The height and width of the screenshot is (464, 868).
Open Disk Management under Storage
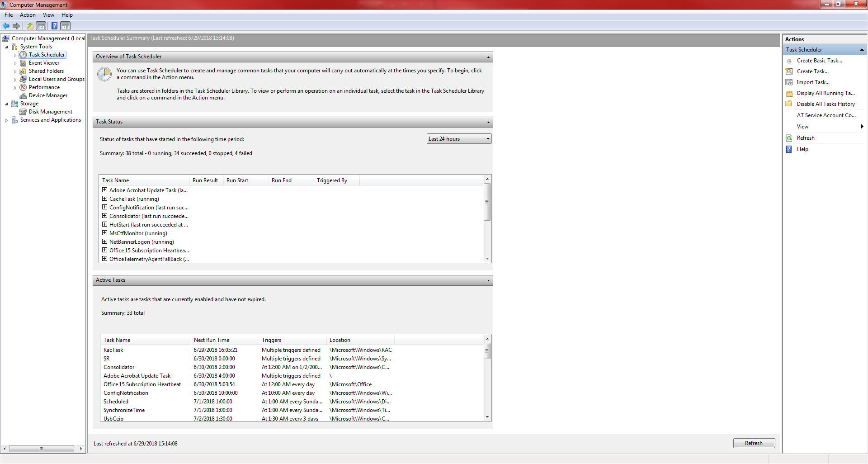(50, 112)
